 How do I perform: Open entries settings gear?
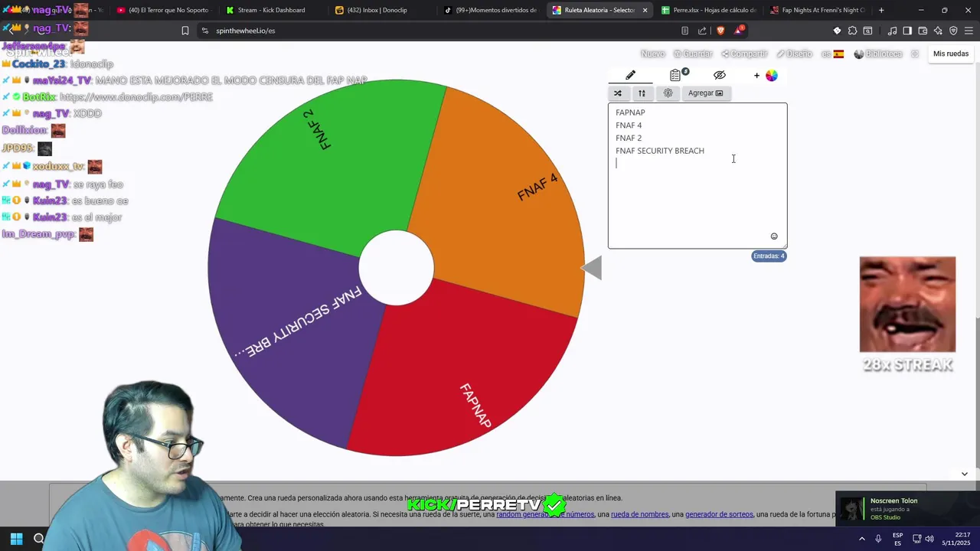tap(668, 93)
